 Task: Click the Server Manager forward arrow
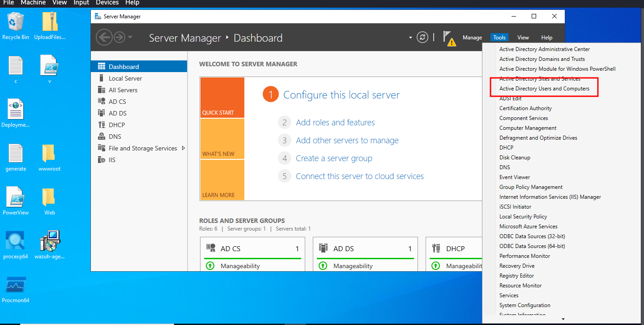point(119,37)
